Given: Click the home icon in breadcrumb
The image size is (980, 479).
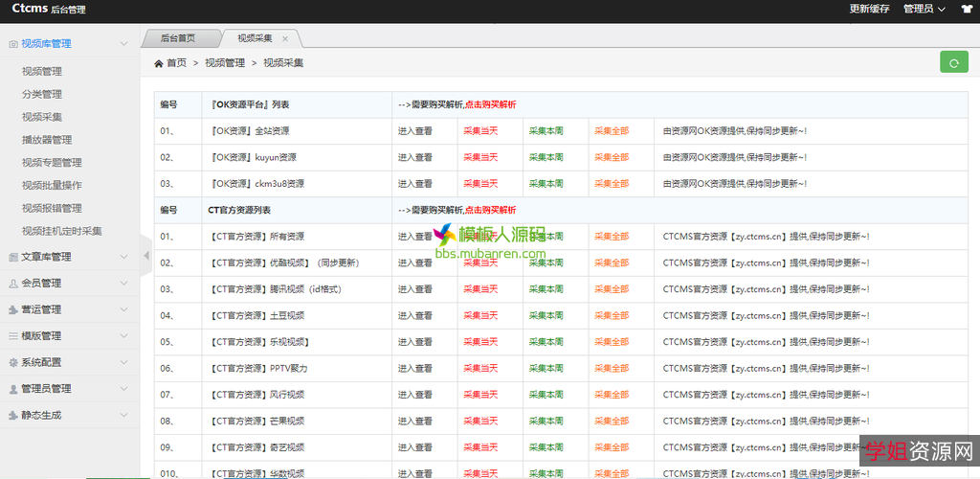Looking at the screenshot, I should pyautogui.click(x=159, y=63).
